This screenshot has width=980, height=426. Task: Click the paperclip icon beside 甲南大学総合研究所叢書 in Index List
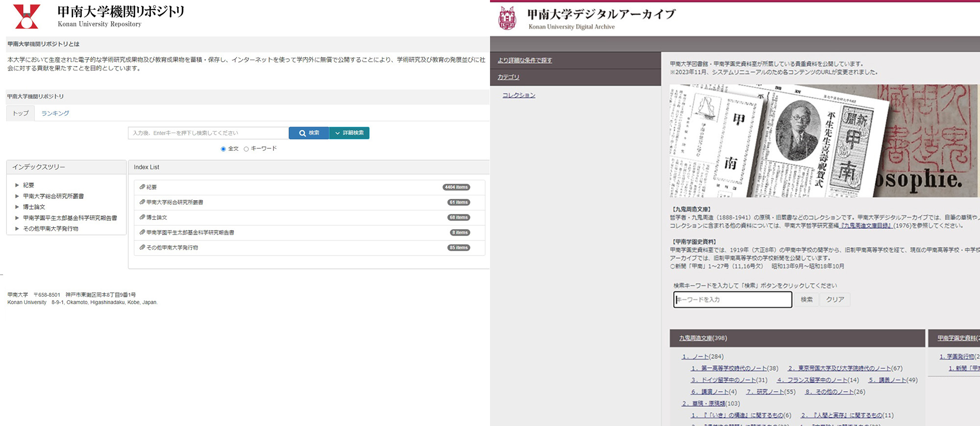(x=142, y=202)
